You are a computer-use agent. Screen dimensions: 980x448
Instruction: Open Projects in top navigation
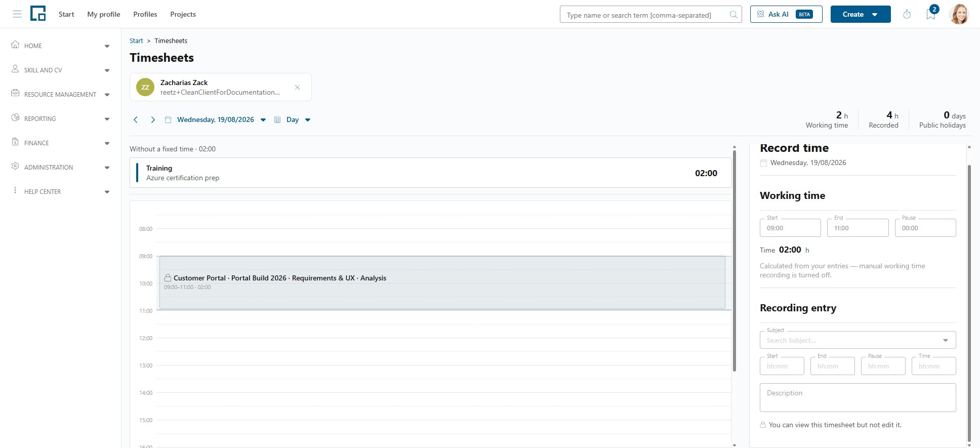(x=183, y=14)
